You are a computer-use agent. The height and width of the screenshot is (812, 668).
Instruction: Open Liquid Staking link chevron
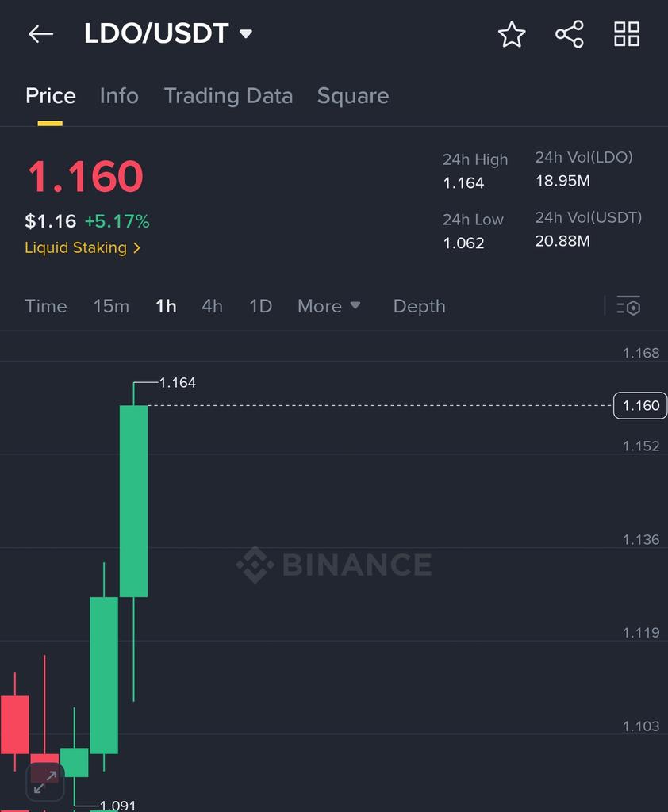136,248
